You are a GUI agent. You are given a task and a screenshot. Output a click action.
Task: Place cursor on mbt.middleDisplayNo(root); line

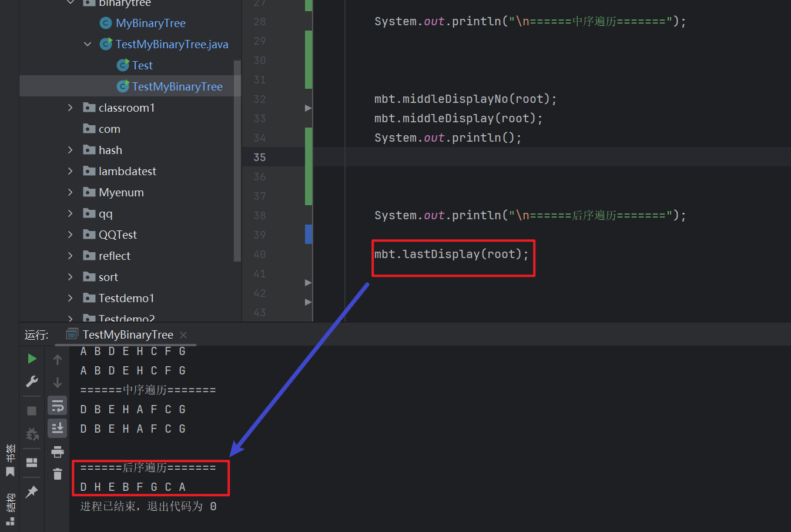pyautogui.click(x=465, y=99)
